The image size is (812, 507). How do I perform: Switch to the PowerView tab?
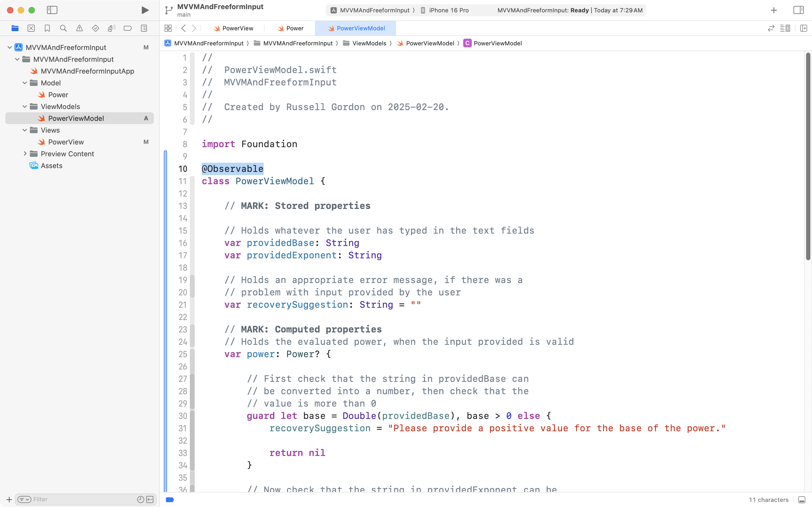tap(233, 28)
